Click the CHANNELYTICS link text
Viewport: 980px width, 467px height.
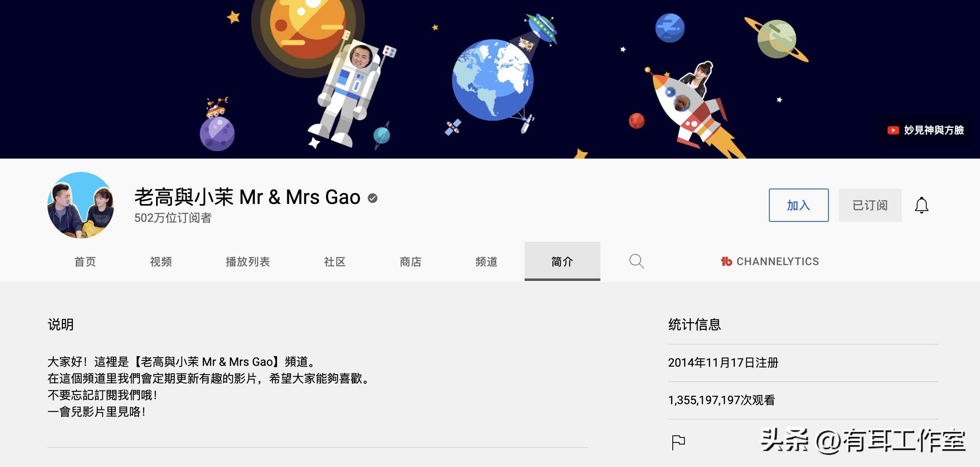point(778,261)
